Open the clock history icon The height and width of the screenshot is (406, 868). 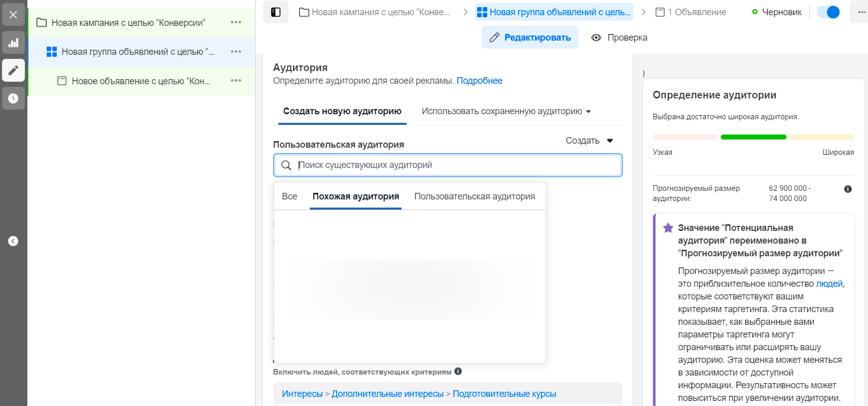pyautogui.click(x=13, y=98)
